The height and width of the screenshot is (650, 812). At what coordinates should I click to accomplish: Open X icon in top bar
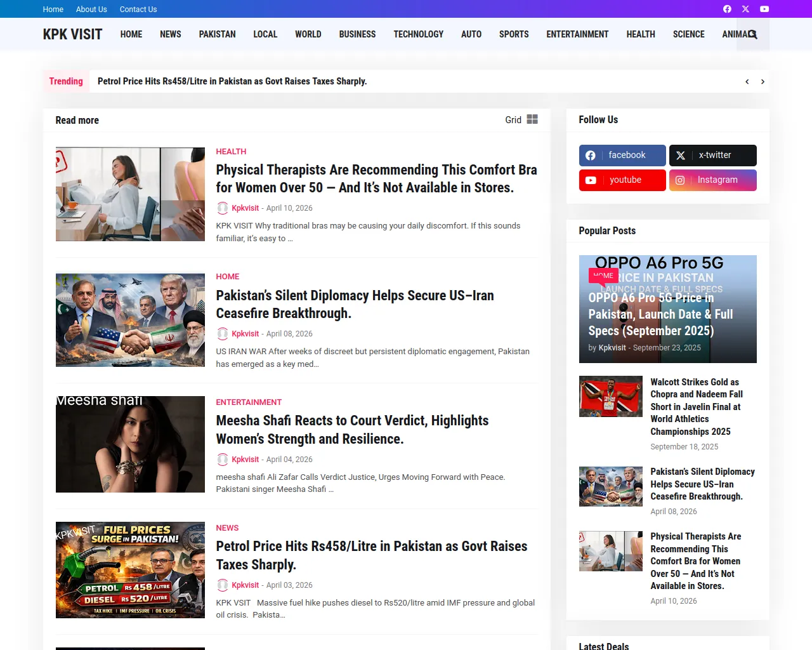coord(745,9)
